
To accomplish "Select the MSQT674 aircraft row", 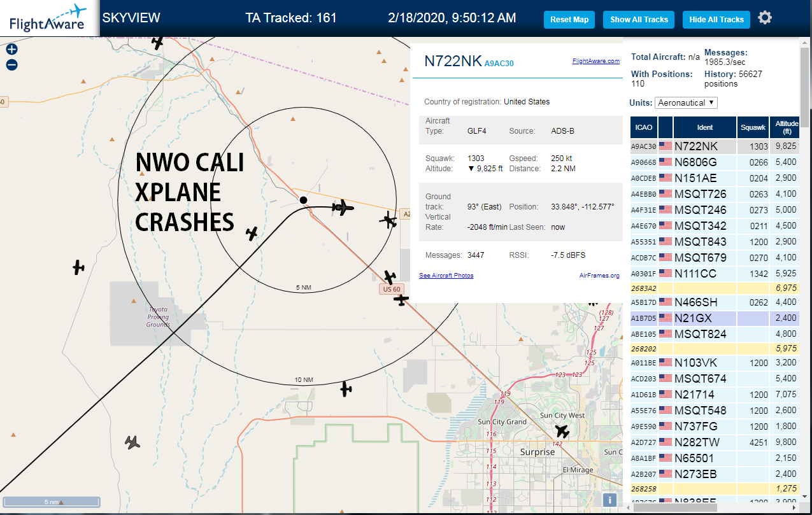I will tap(715, 379).
